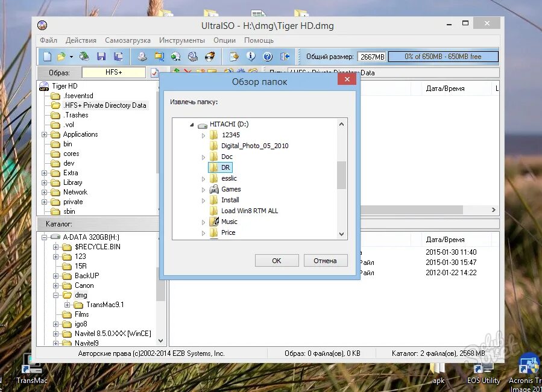
Task: Open Help via question mark icon
Action: [x=268, y=56]
